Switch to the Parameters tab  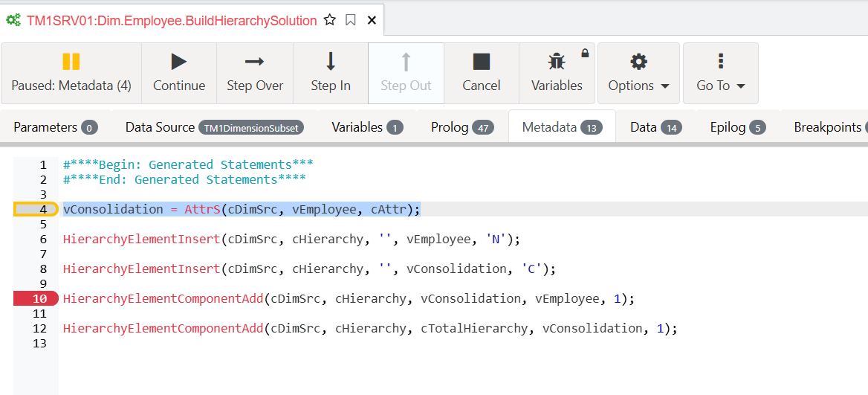55,127
